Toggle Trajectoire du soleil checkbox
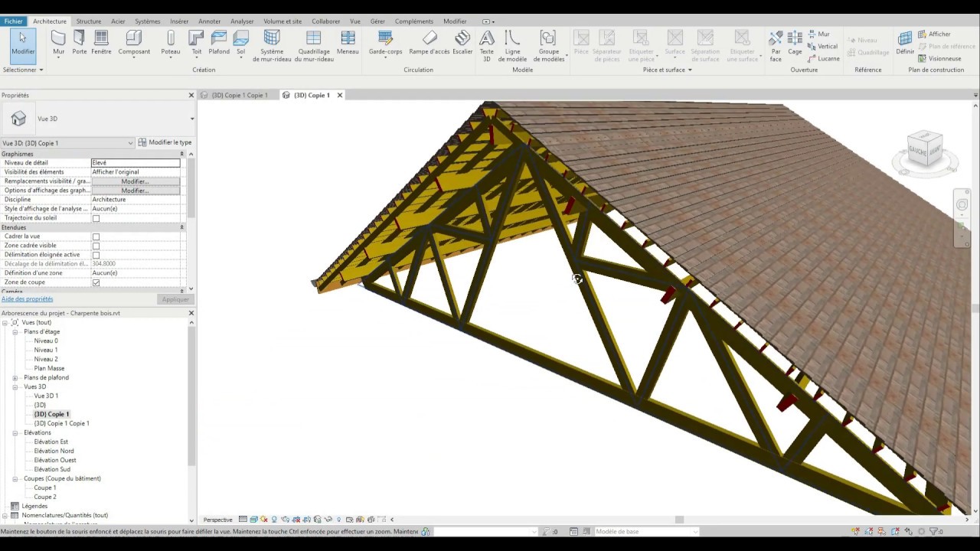Viewport: 980px width, 551px height. [96, 218]
